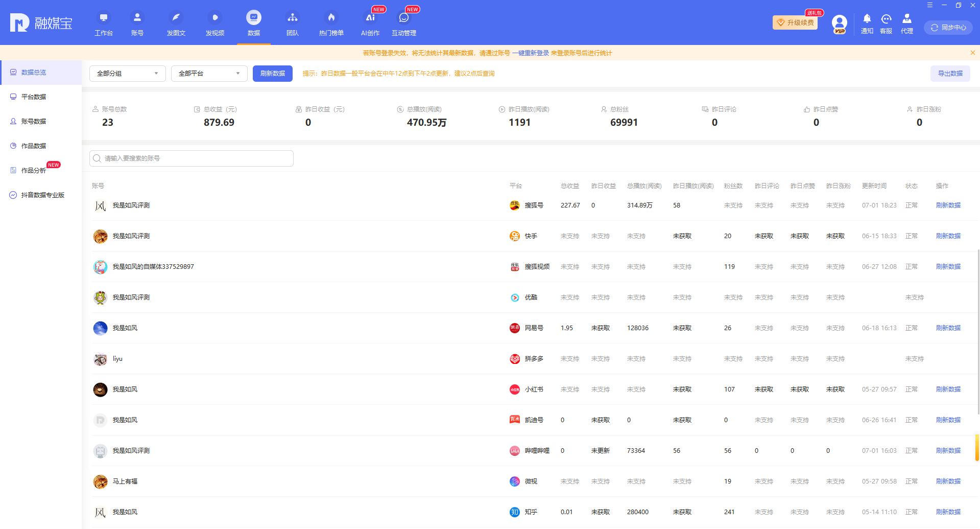The width and height of the screenshot is (980, 529).
Task: Click the 优酷 platform icon
Action: 515,297
